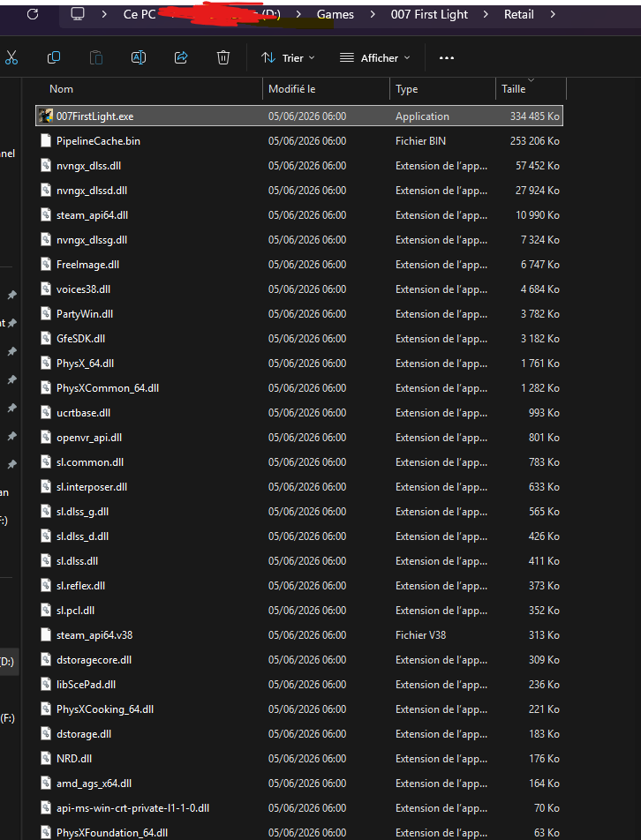The height and width of the screenshot is (840, 641).
Task: Open the Afficher view dropdown
Action: tap(375, 58)
